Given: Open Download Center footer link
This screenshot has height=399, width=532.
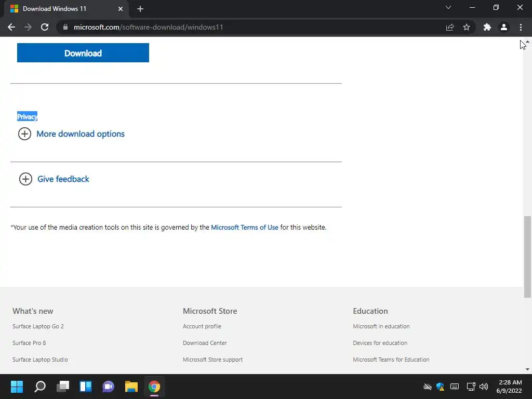Looking at the screenshot, I should tap(205, 343).
